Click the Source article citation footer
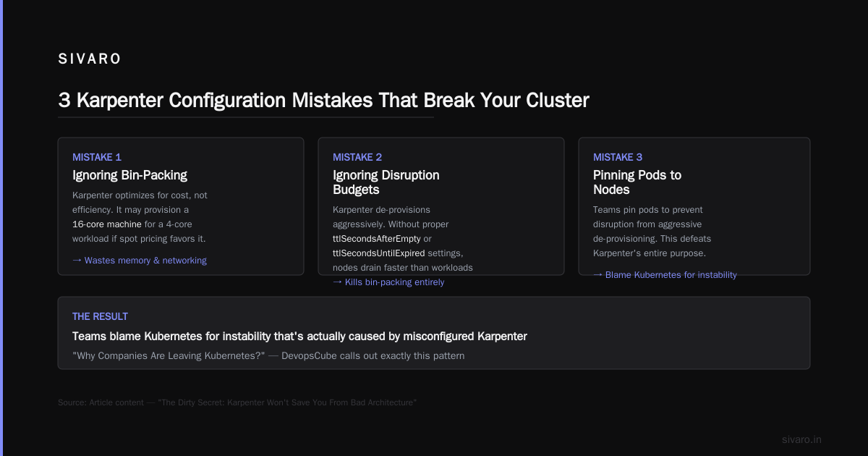This screenshot has width=868, height=456. [237, 402]
